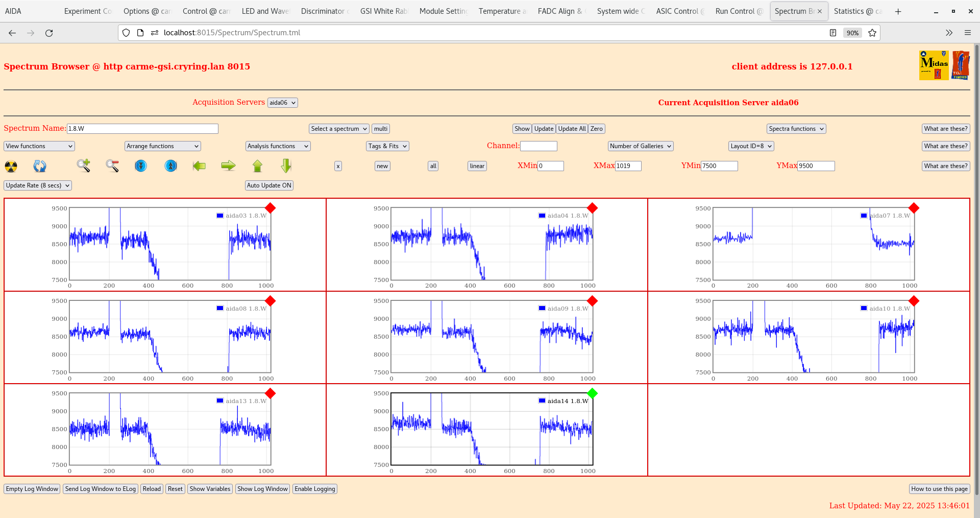Click the radioactive Zero spectra icon

(x=10, y=166)
